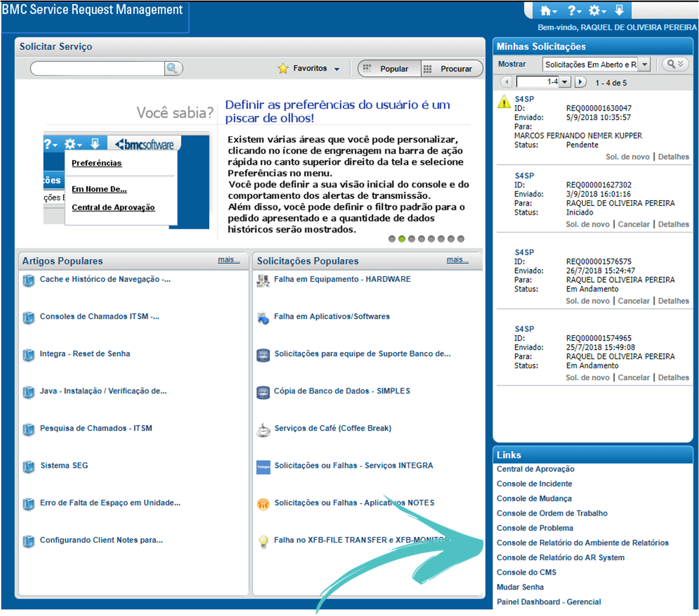
Task: Switch to the Popular view tab
Action: tap(389, 69)
